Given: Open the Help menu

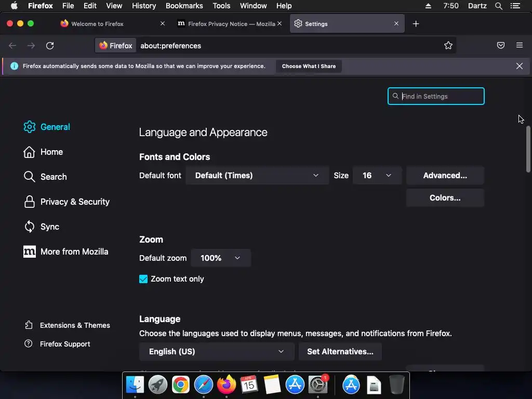Looking at the screenshot, I should [284, 6].
